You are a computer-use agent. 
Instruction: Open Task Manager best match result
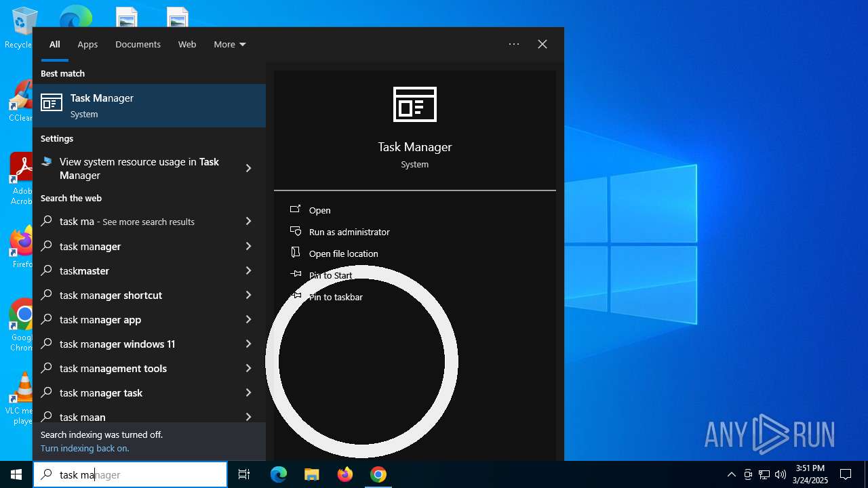149,106
